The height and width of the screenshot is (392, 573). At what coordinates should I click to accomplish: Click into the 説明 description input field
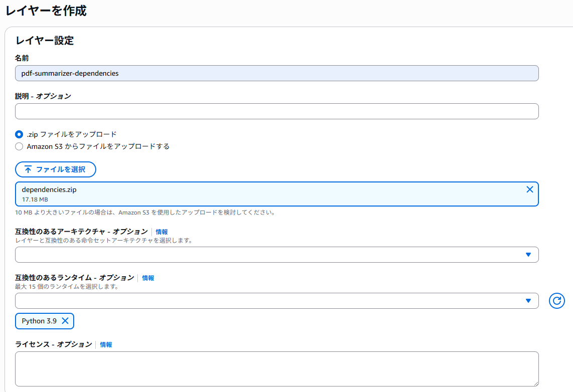(x=277, y=111)
